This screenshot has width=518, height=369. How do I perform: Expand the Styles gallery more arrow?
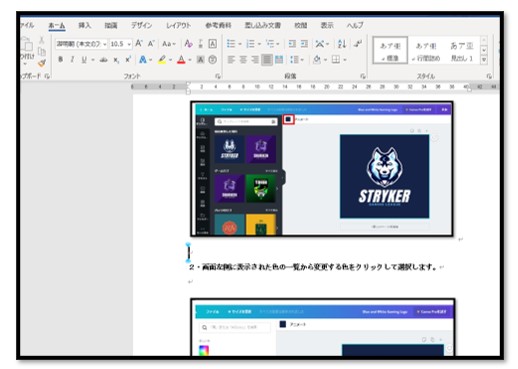pos(484,60)
